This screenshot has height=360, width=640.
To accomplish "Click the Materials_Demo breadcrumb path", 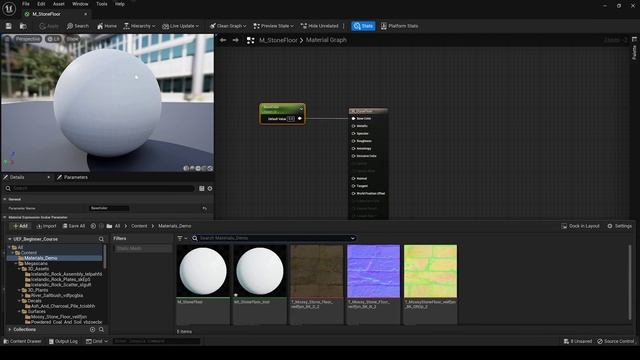I will click(x=175, y=226).
